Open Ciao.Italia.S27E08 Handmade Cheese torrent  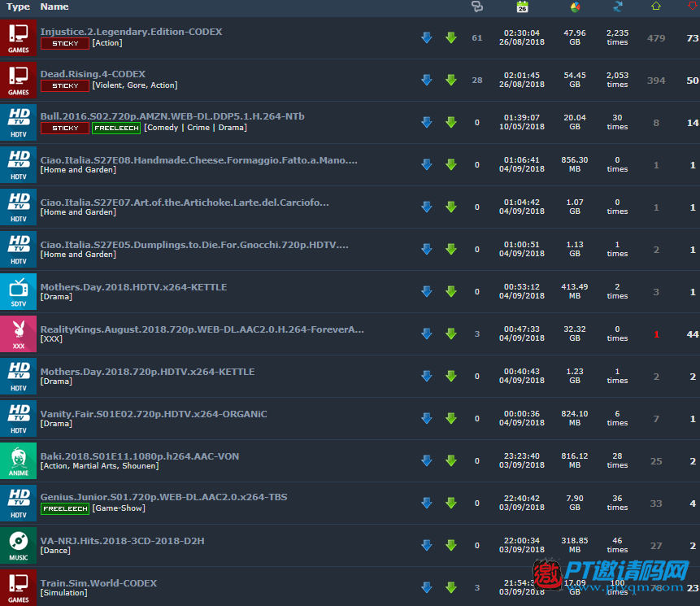[x=198, y=160]
